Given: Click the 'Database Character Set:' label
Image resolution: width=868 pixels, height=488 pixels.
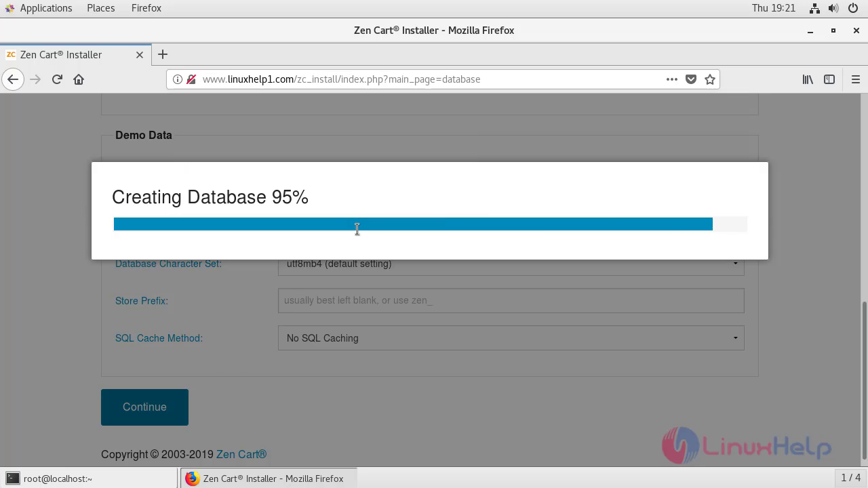Looking at the screenshot, I should (x=168, y=264).
